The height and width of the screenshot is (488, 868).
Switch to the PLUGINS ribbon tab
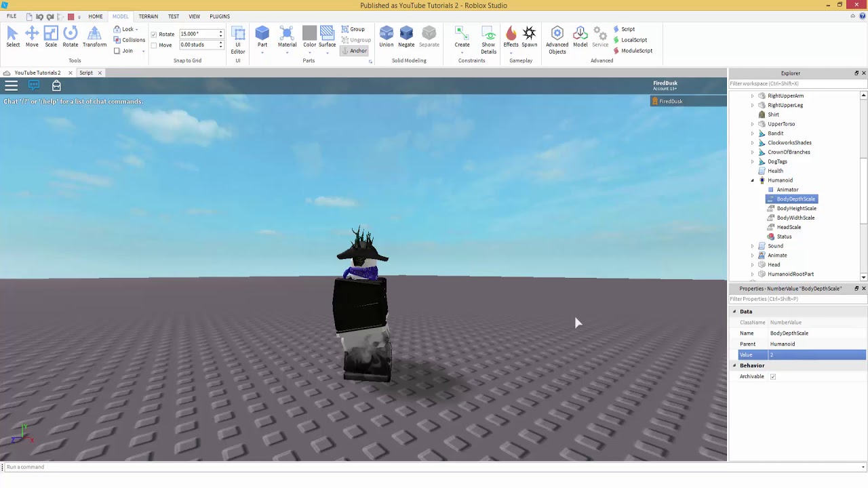pos(220,16)
